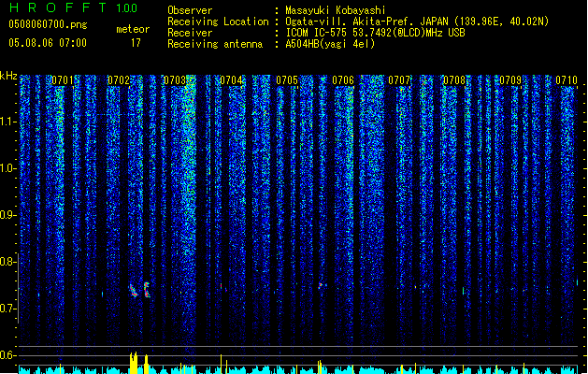The height and width of the screenshot is (374, 588).
Task: Click the 0709 time marker label
Action: pos(510,80)
